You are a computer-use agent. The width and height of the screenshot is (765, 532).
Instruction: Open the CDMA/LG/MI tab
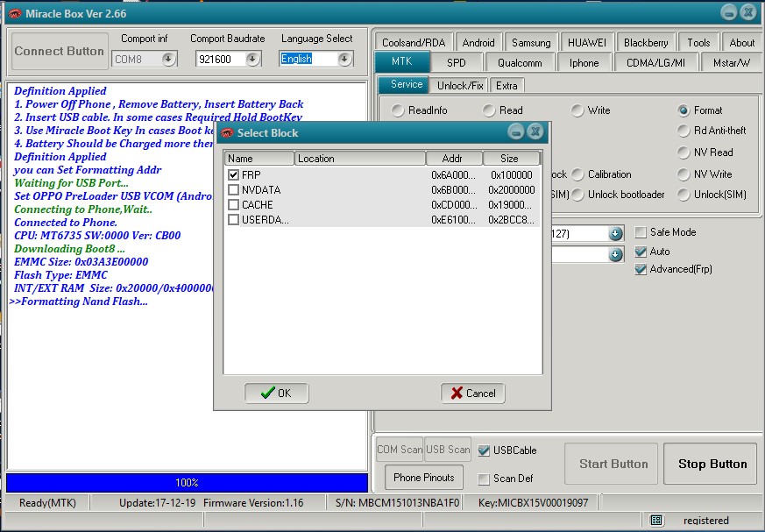(x=655, y=62)
